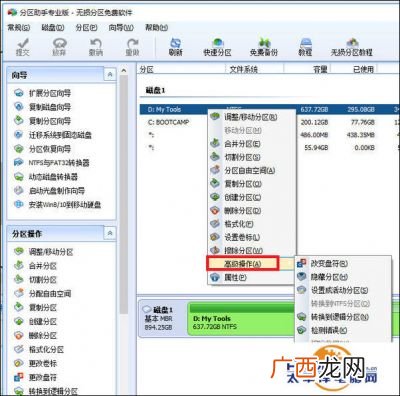Choose 属性(P) in the context menu
The image size is (400, 396).
(x=252, y=277)
